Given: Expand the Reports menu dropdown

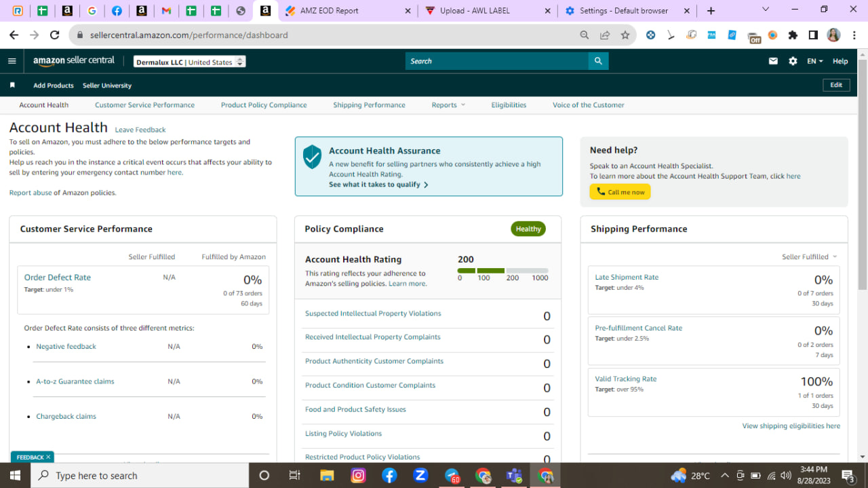Looking at the screenshot, I should (448, 105).
